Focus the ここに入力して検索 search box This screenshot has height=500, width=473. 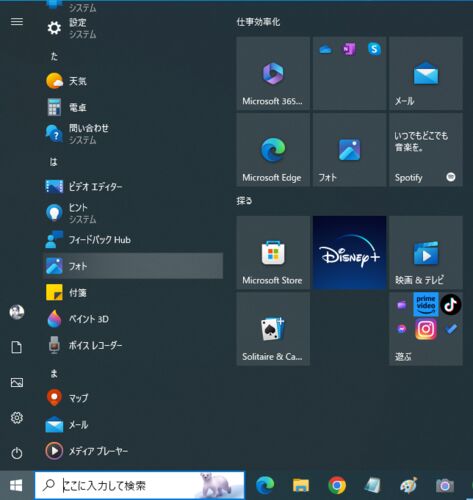coord(140,485)
